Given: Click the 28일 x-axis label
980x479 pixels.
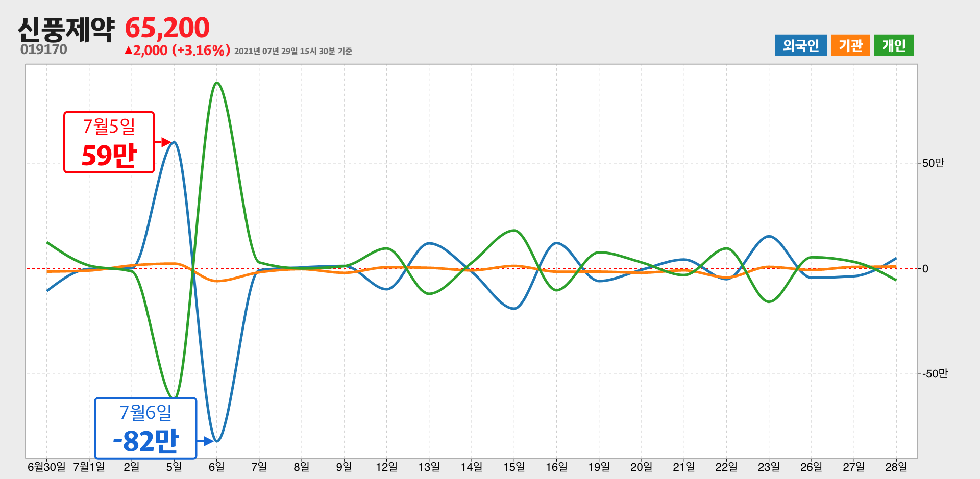Looking at the screenshot, I should 896,467.
